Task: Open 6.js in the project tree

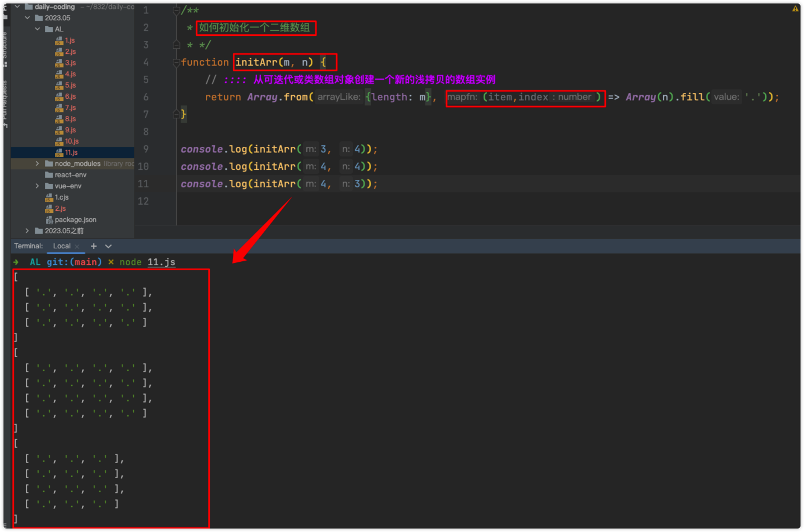Action: click(70, 96)
